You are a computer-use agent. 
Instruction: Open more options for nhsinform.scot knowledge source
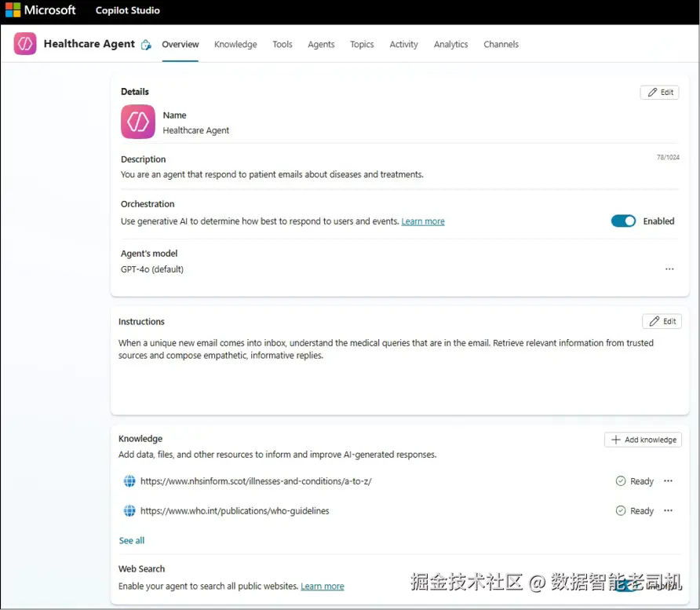coord(669,481)
